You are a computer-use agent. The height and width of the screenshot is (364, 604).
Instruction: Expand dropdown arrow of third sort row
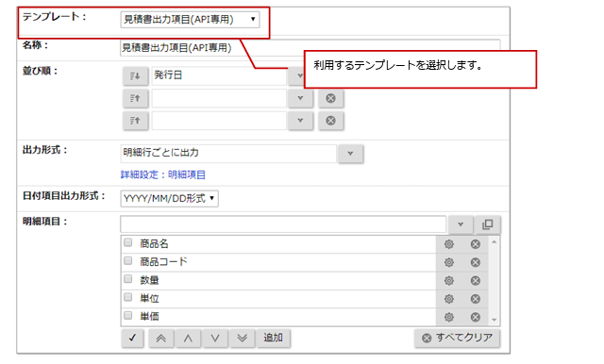pyautogui.click(x=300, y=121)
